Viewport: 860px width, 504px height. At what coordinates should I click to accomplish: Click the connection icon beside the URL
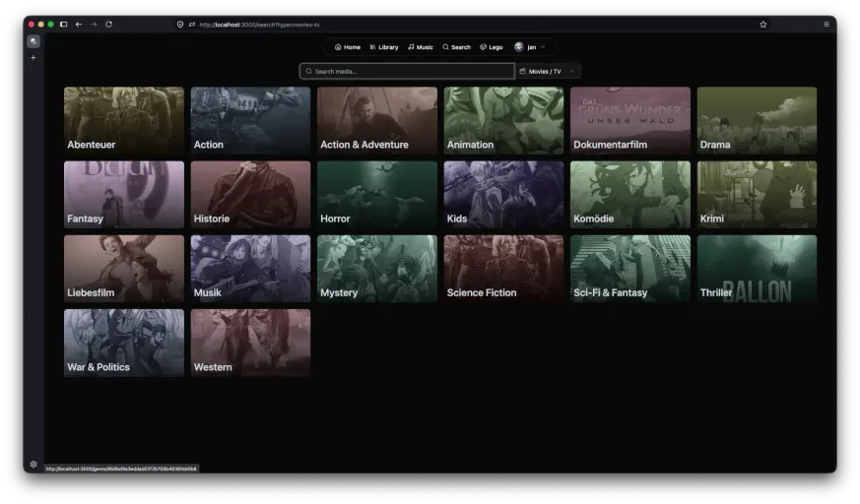(192, 24)
